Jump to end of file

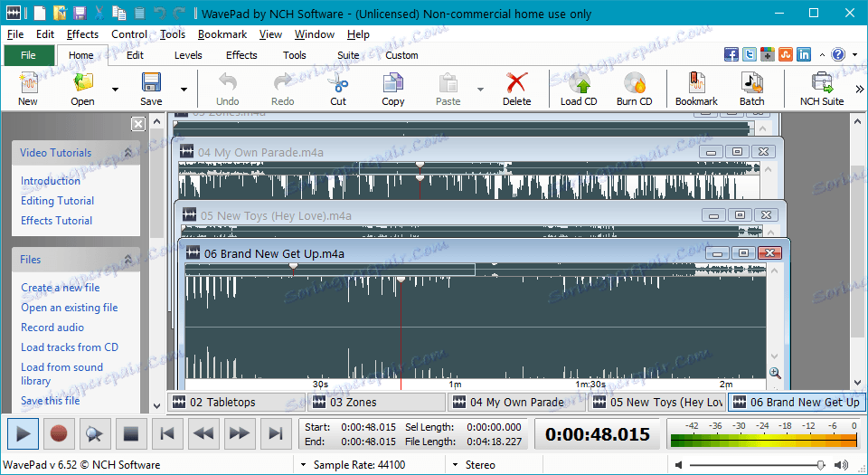[x=275, y=433]
